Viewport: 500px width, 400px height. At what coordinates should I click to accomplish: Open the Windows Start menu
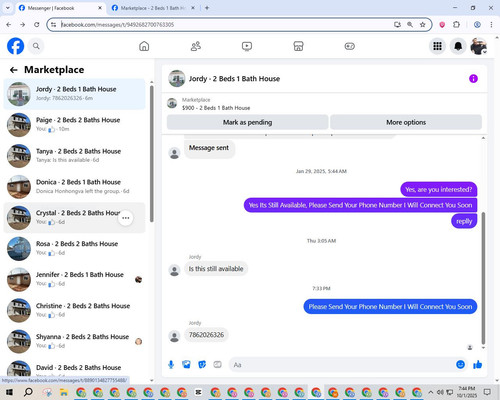tap(9, 392)
